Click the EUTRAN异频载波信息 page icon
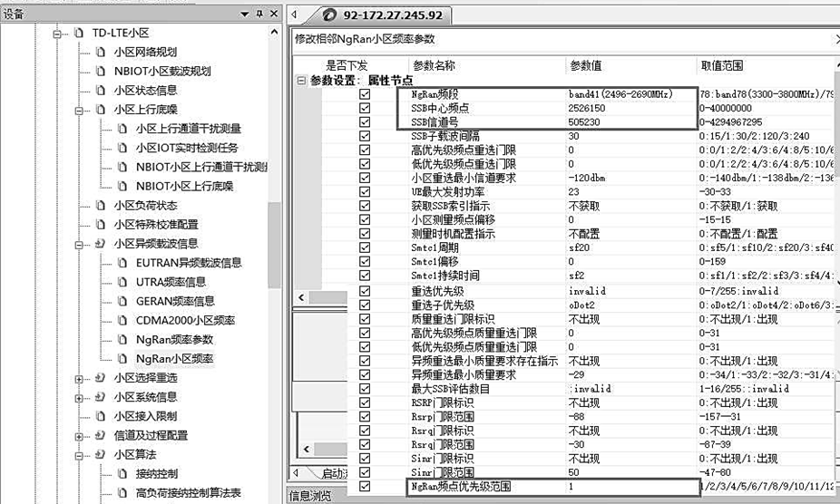The image size is (840, 504). click(122, 263)
